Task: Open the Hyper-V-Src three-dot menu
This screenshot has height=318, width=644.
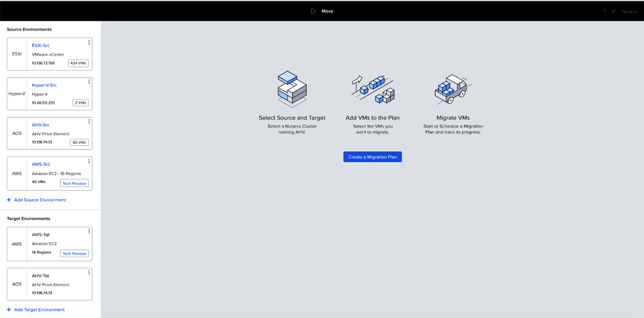Action: tap(89, 82)
